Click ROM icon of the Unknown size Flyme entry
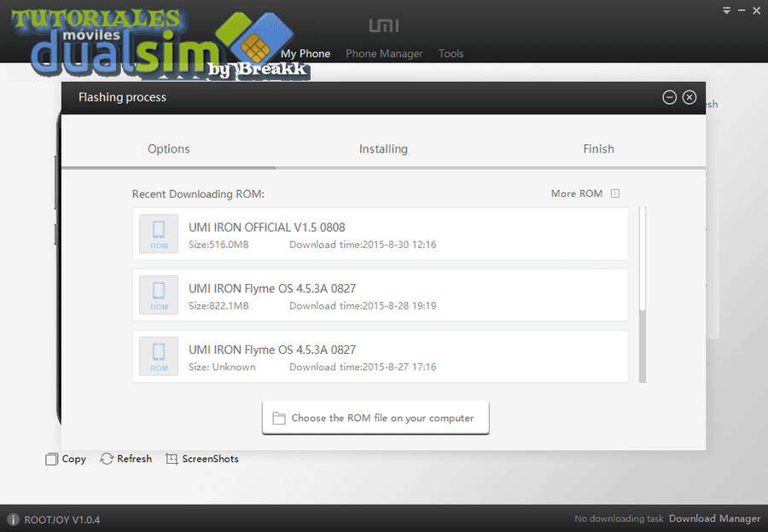Image resolution: width=768 pixels, height=532 pixels. click(159, 356)
